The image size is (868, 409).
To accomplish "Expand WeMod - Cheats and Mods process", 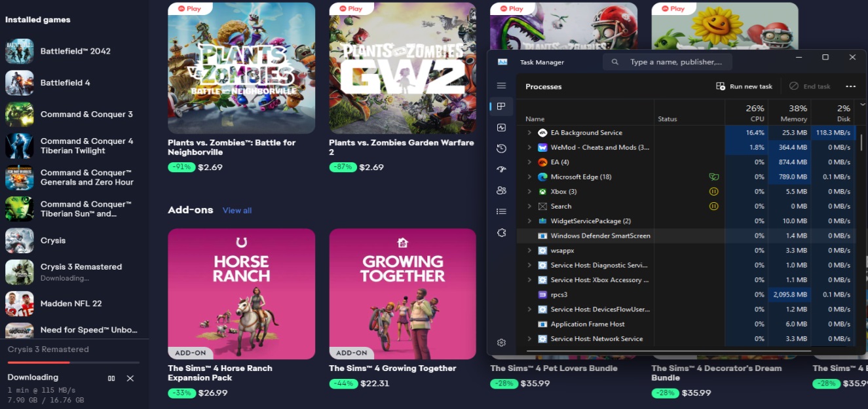I will (x=529, y=147).
